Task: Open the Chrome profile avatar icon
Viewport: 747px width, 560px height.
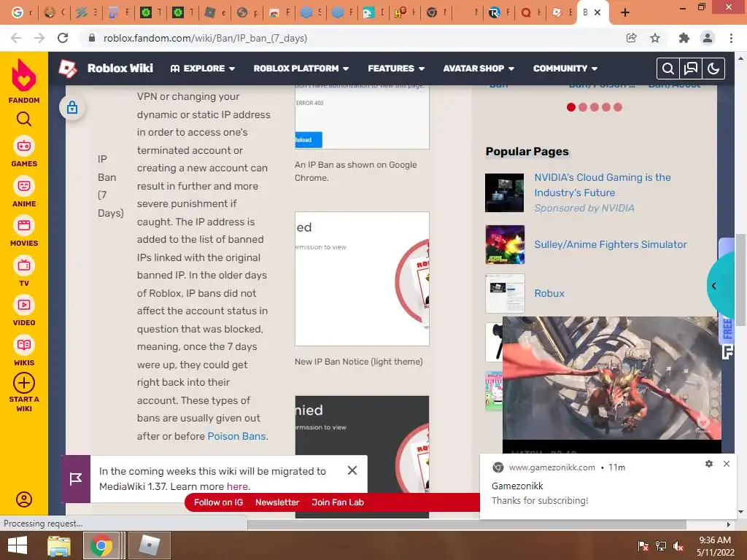Action: click(x=708, y=38)
